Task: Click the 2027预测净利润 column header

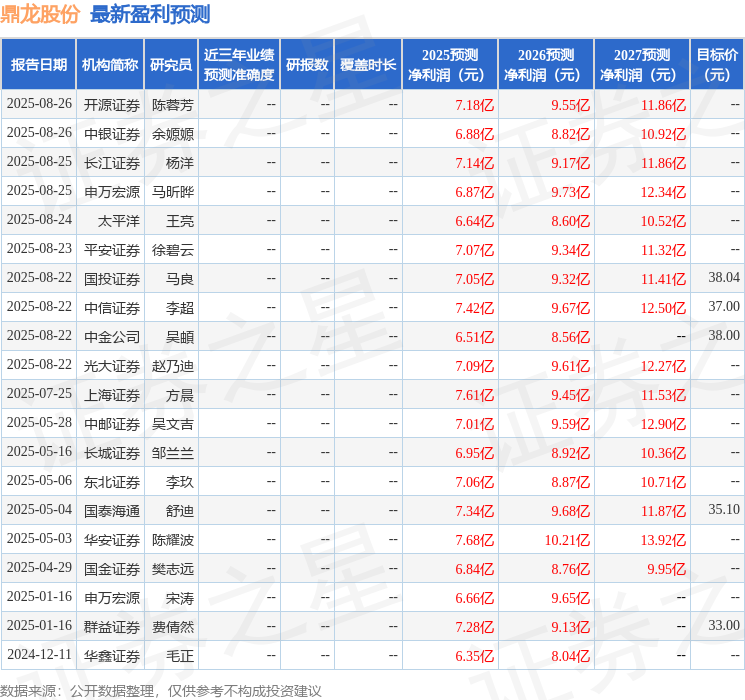Action: pyautogui.click(x=642, y=65)
